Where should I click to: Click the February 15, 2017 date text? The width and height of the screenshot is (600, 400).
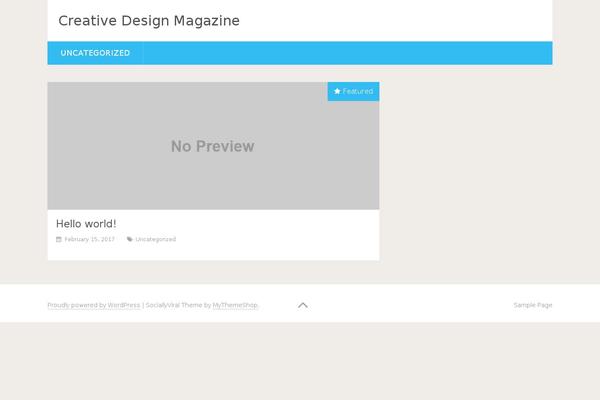tap(90, 239)
